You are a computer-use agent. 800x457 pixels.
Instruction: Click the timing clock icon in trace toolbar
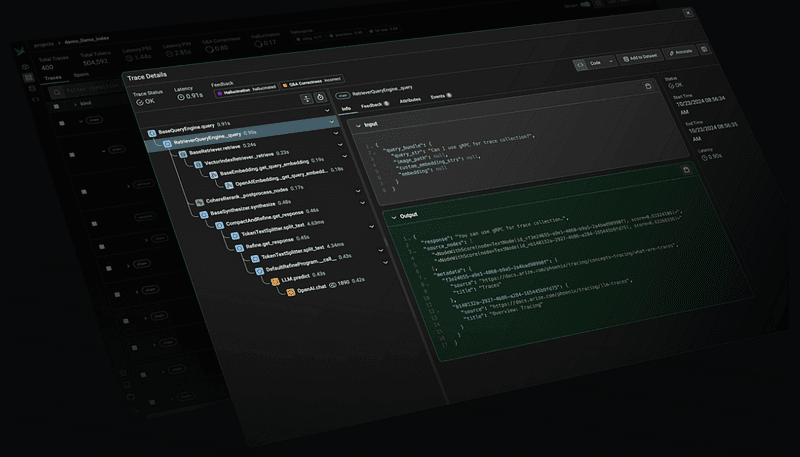tap(320, 97)
